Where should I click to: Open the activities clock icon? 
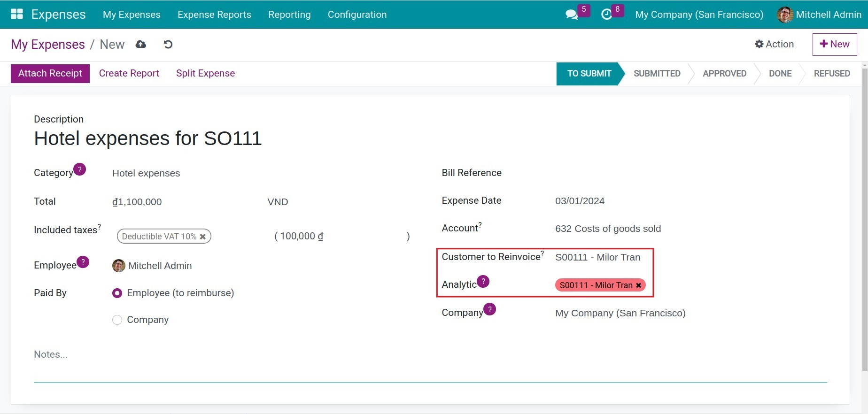pos(606,15)
